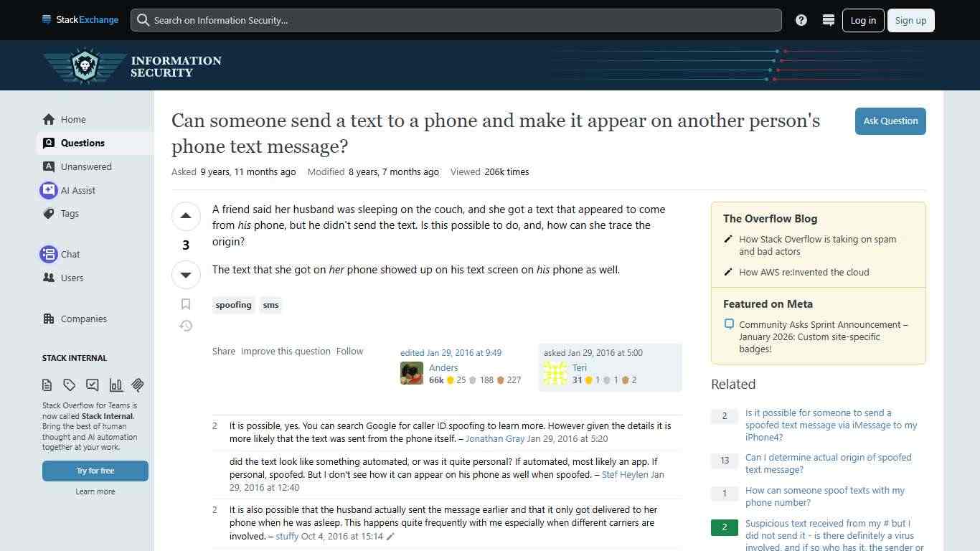The height and width of the screenshot is (551, 980).
Task: Upvote the question with the up arrow
Action: point(186,215)
